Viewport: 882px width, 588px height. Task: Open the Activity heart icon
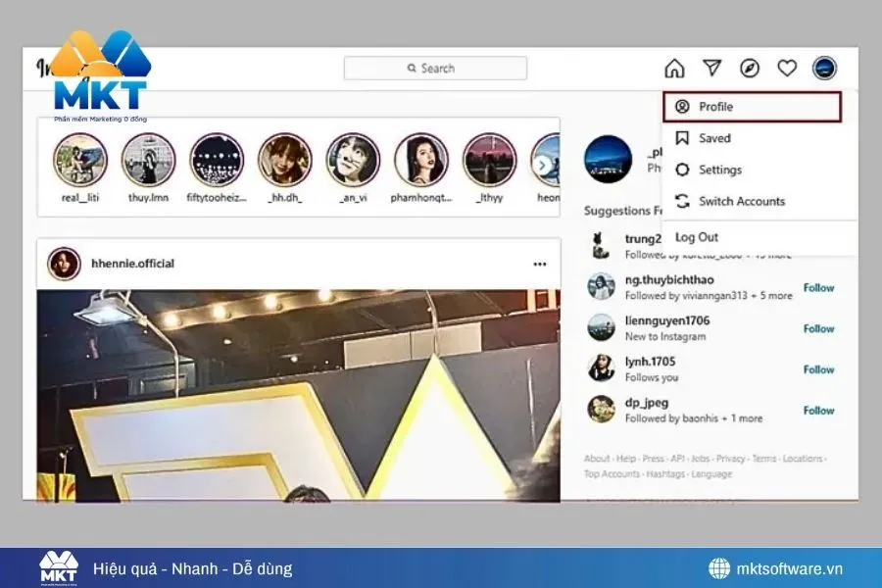pyautogui.click(x=786, y=69)
